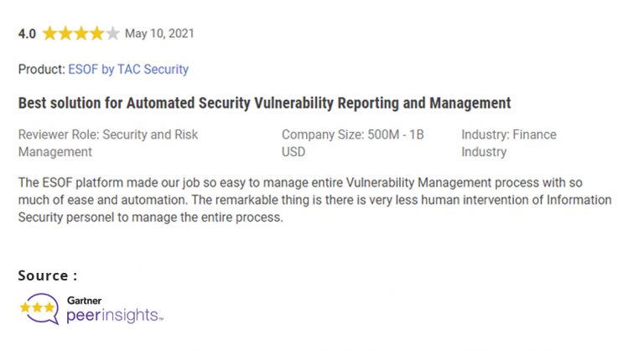Click the peerinsights logo text
The width and height of the screenshot is (644, 351).
tap(115, 315)
